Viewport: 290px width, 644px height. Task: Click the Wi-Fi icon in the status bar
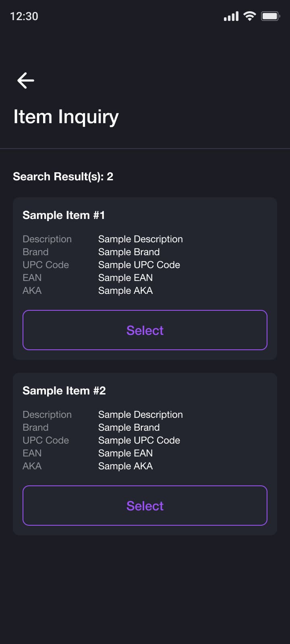tap(249, 16)
